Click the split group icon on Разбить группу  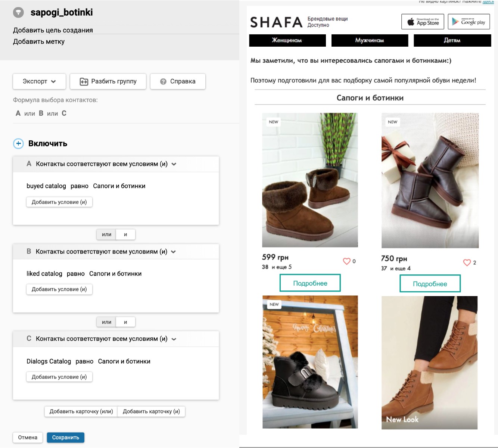tap(84, 81)
